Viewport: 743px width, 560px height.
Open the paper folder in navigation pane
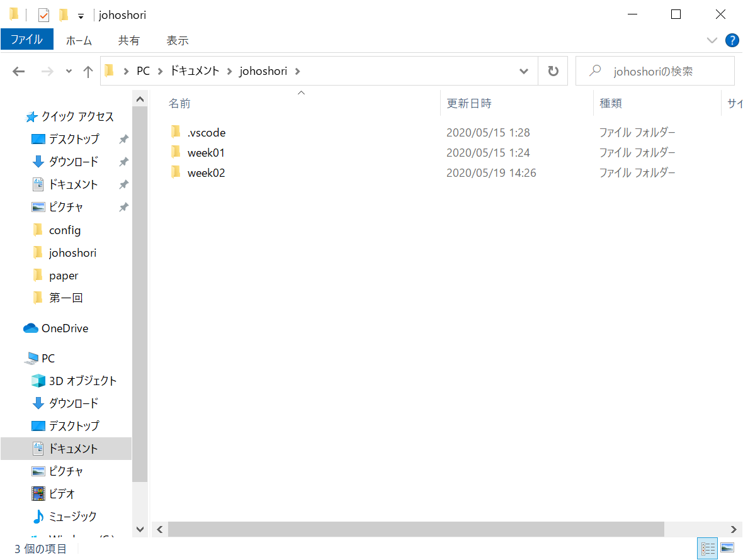click(64, 276)
